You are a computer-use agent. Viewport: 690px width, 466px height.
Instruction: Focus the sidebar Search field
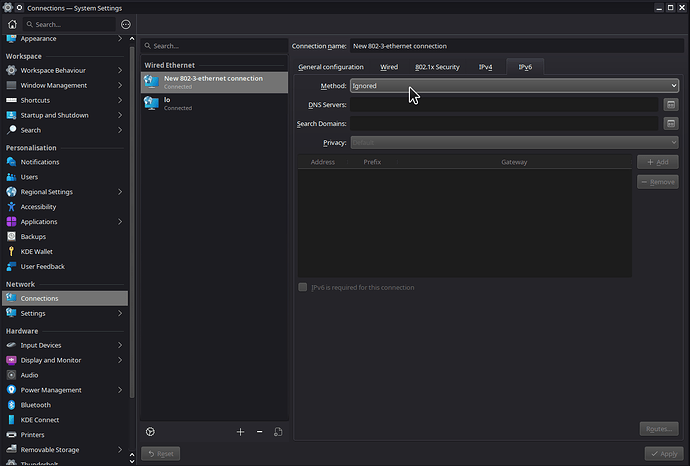pos(70,25)
